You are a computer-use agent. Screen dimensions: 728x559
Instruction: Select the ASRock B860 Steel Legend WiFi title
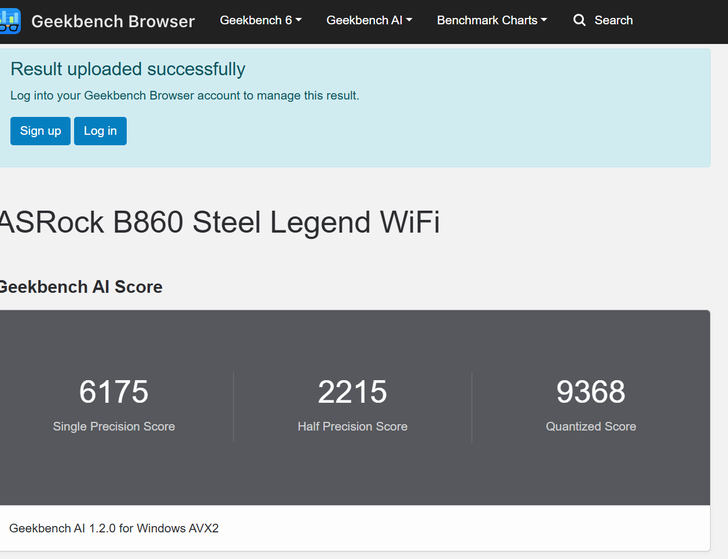[x=218, y=222]
